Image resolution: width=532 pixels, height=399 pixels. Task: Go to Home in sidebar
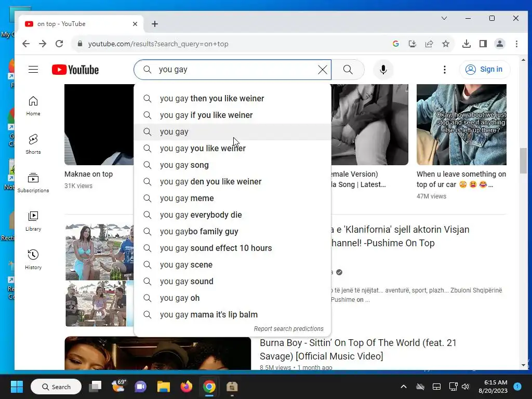click(33, 106)
